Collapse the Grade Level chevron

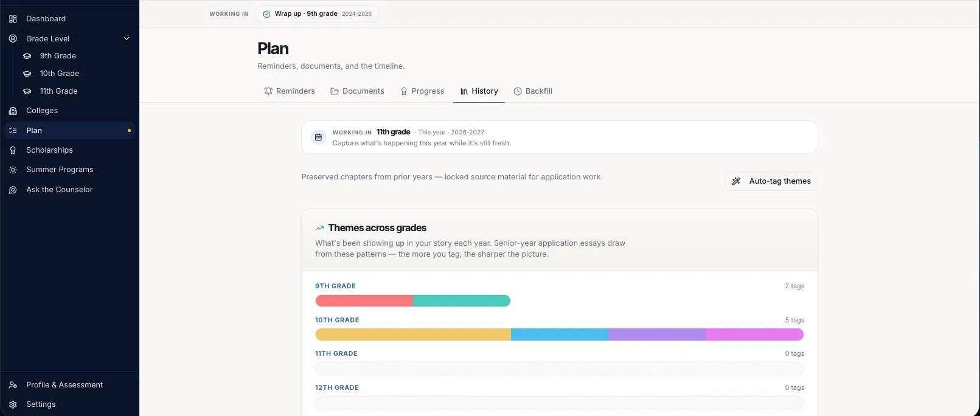(x=127, y=38)
